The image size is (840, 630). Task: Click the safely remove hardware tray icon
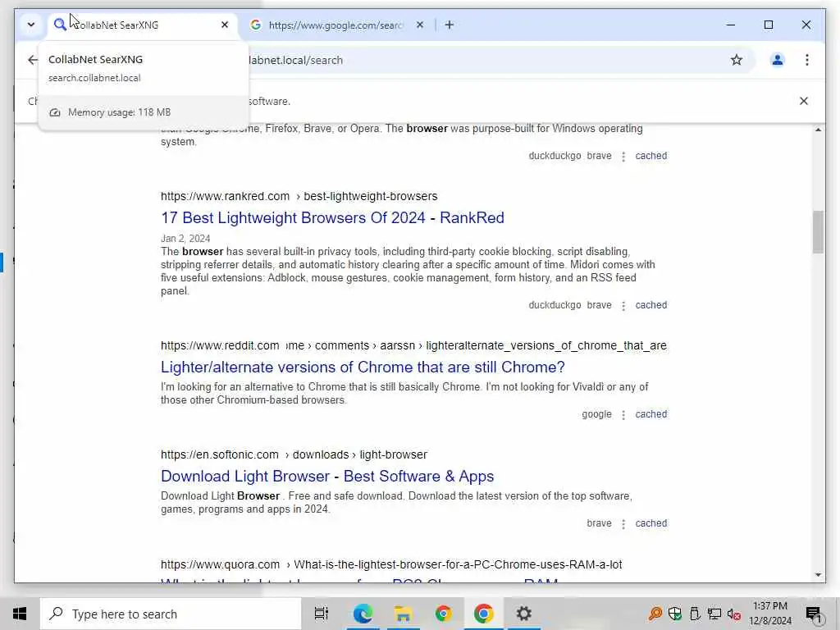click(695, 614)
